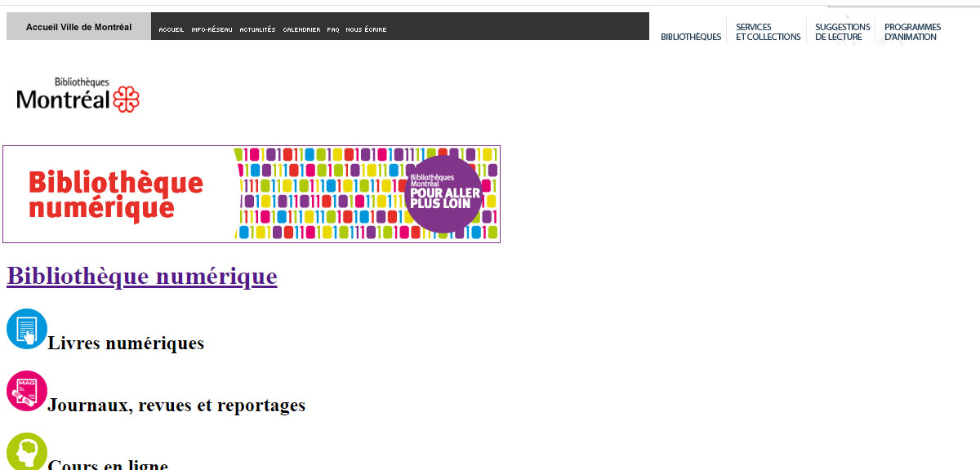Open SUGGESTIONS DE LECTURE section
980x470 pixels.
coord(842,32)
